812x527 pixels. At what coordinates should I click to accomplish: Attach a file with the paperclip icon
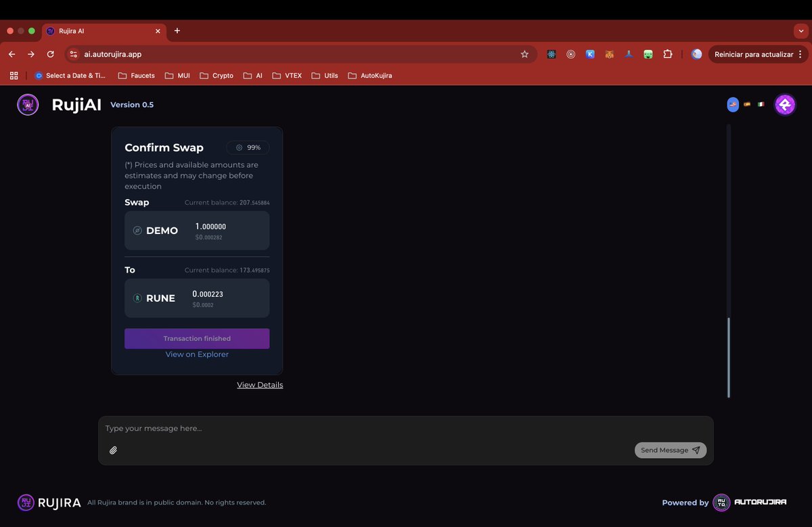113,450
